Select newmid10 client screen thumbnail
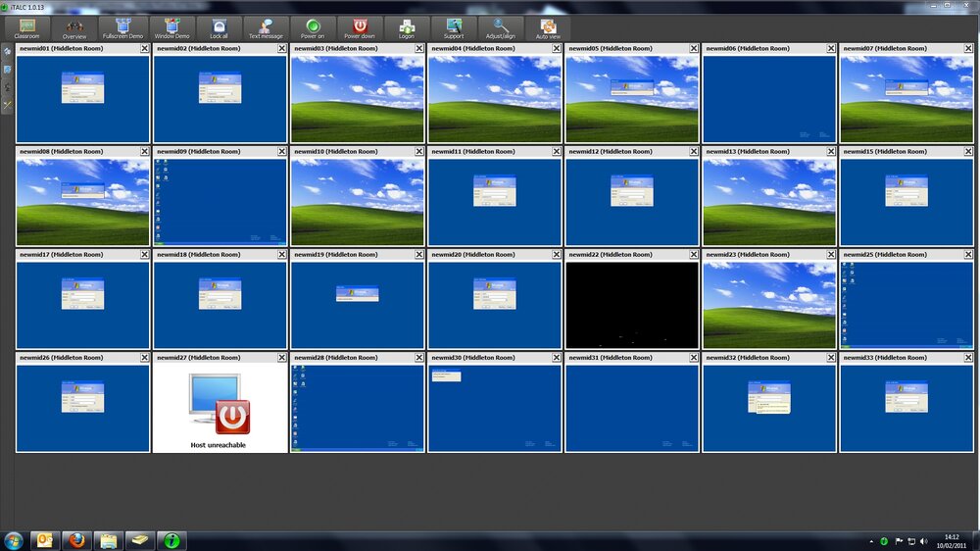The image size is (980, 551). [x=358, y=202]
